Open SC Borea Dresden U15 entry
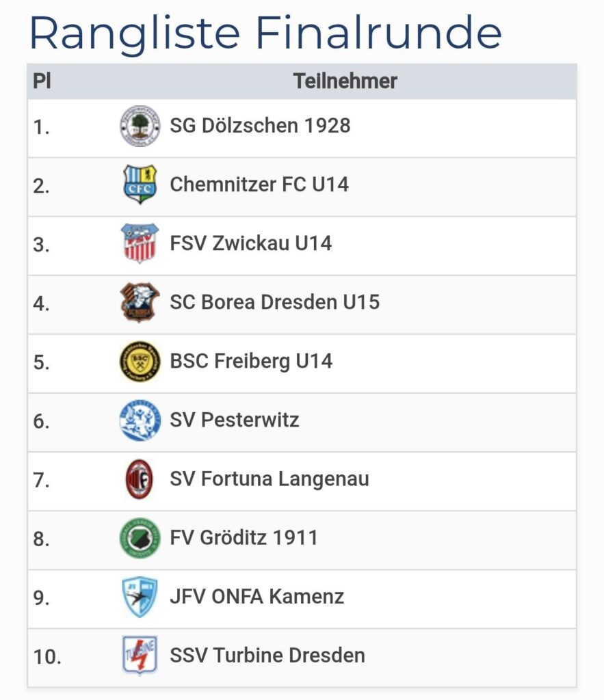 (274, 302)
